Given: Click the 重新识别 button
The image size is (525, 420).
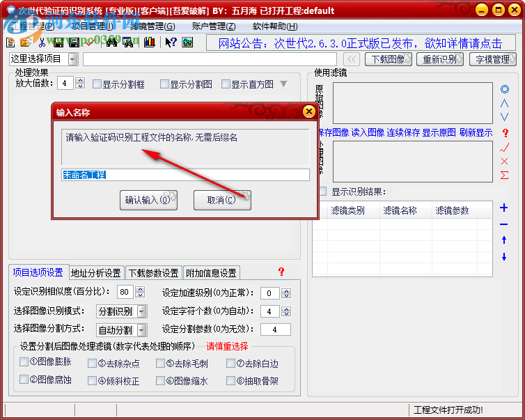Looking at the screenshot, I should (440, 59).
